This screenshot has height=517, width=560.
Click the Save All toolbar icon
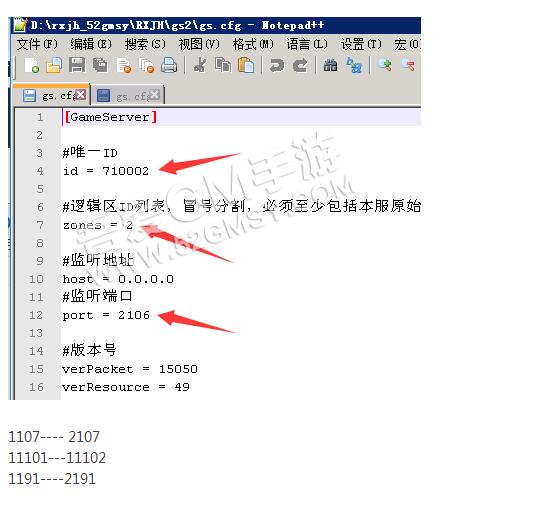[x=100, y=66]
